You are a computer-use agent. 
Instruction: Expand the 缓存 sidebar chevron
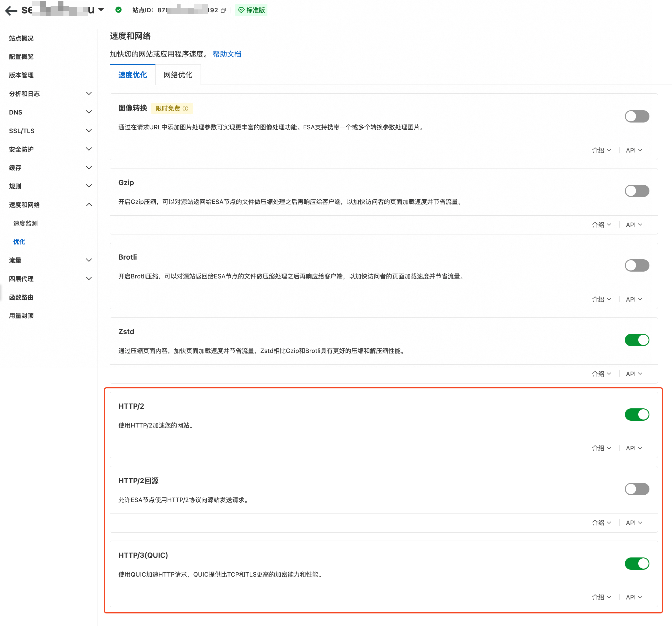point(89,168)
